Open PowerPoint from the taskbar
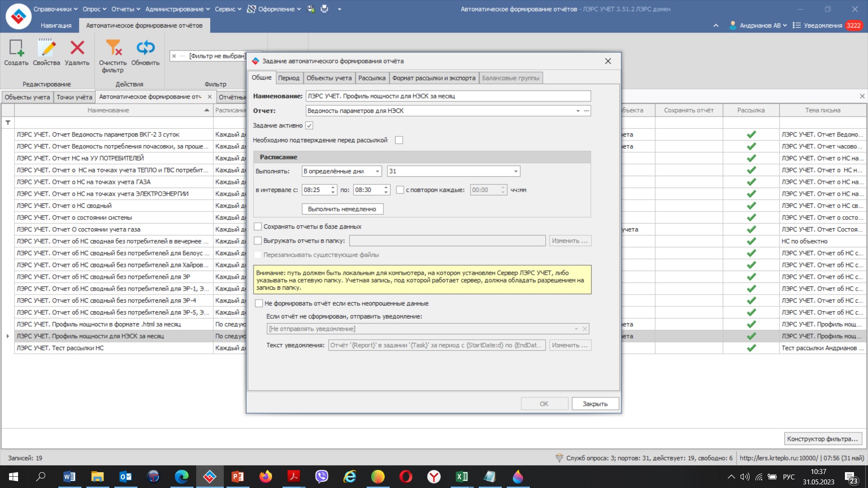The height and width of the screenshot is (488, 868). (237, 477)
